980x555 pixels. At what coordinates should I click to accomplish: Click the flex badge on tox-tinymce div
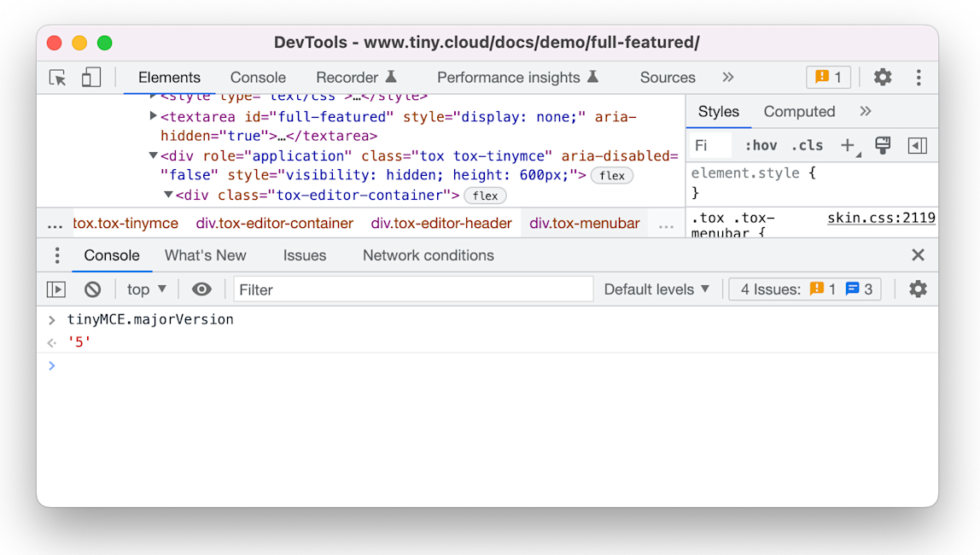coord(612,176)
